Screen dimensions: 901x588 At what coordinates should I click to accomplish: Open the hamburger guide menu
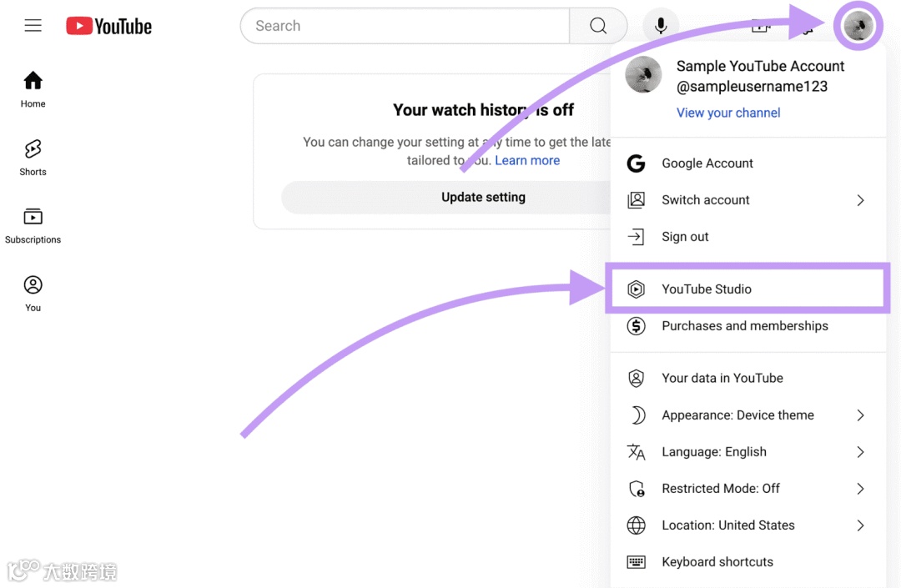33,26
